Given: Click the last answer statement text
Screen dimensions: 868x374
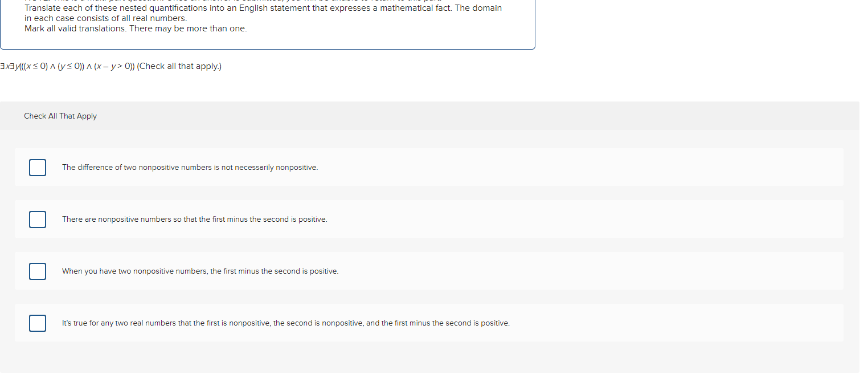Looking at the screenshot, I should [x=285, y=323].
